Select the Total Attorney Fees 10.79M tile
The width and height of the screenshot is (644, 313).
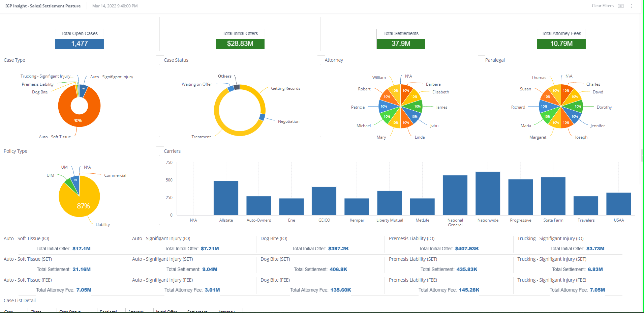point(561,39)
